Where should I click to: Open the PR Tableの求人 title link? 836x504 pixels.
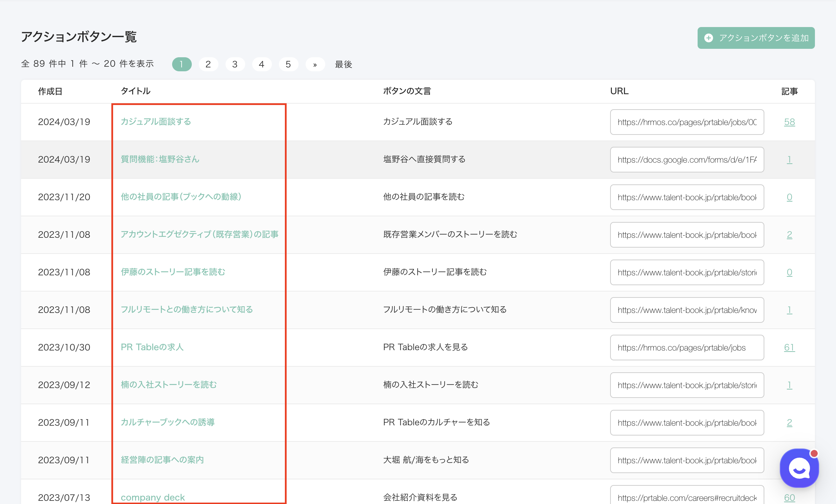click(152, 347)
